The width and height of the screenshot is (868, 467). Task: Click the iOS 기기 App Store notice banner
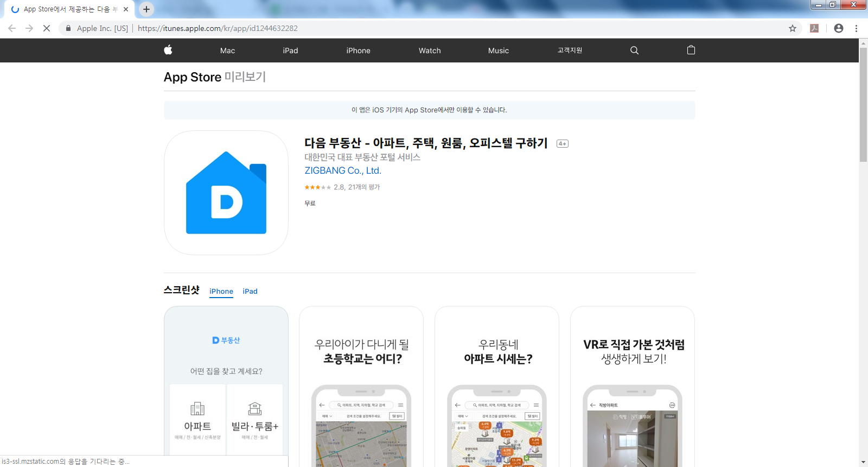[x=429, y=110]
